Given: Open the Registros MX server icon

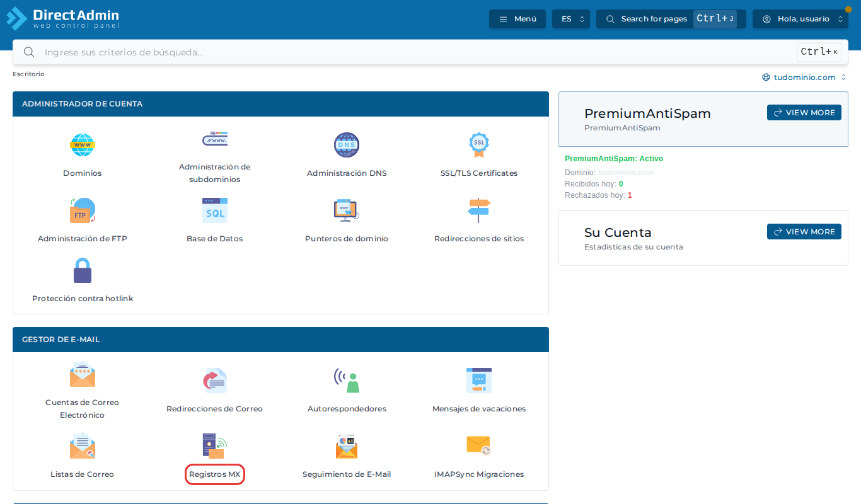Looking at the screenshot, I should (214, 446).
